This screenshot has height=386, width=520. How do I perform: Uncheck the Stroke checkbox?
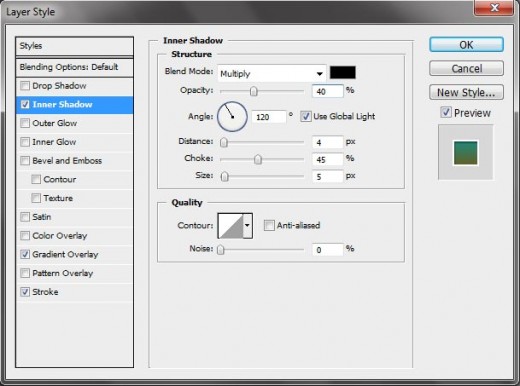coord(25,292)
